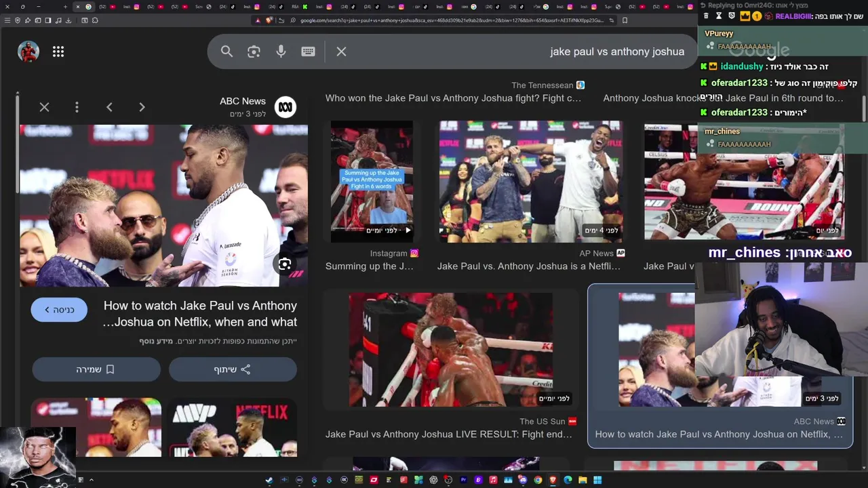Open File Explorer from the taskbar
868x488 pixels.
[583, 480]
